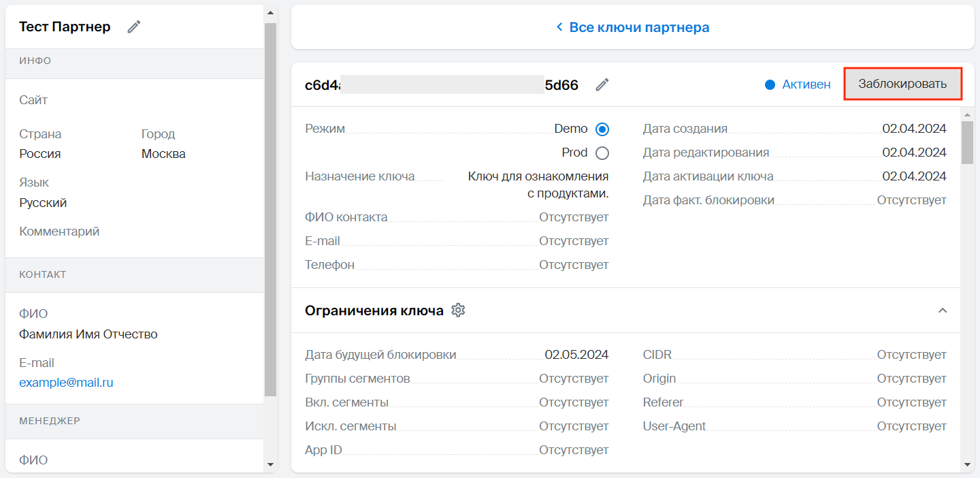Click the Тест Партнер partner title
This screenshot has height=478, width=980.
(65, 27)
